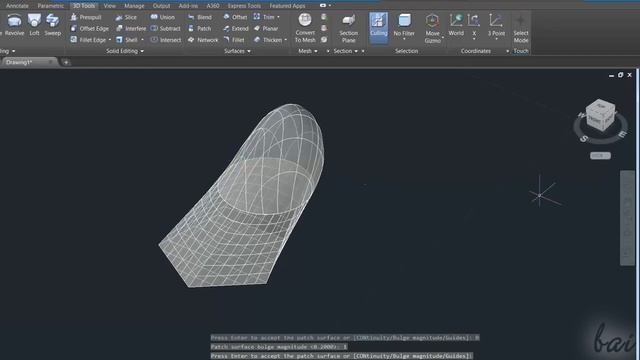The height and width of the screenshot is (360, 640).
Task: Run the Interfere check tool
Action: pos(131,29)
